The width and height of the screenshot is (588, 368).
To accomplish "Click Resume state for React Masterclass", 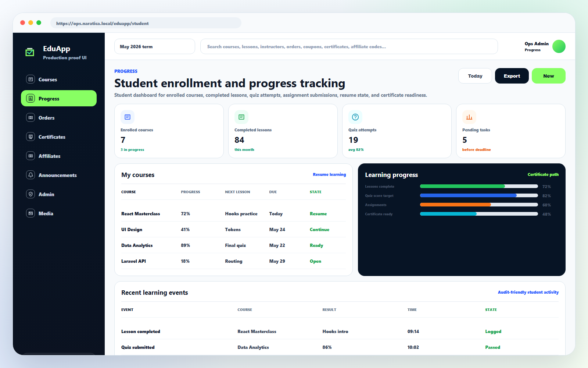I will [318, 214].
